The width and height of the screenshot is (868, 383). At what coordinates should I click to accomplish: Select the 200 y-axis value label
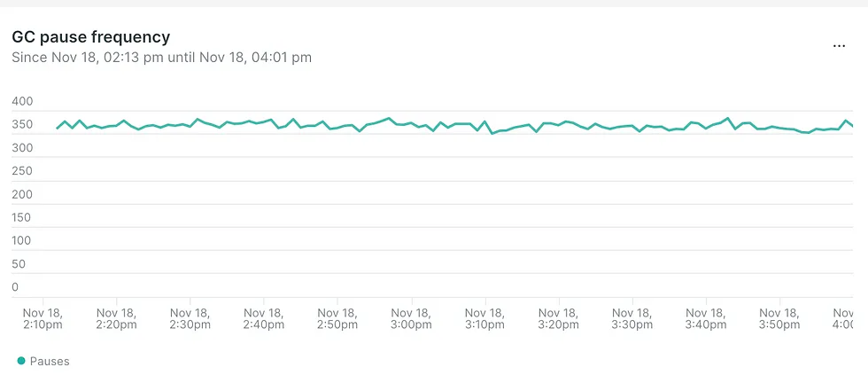point(21,194)
